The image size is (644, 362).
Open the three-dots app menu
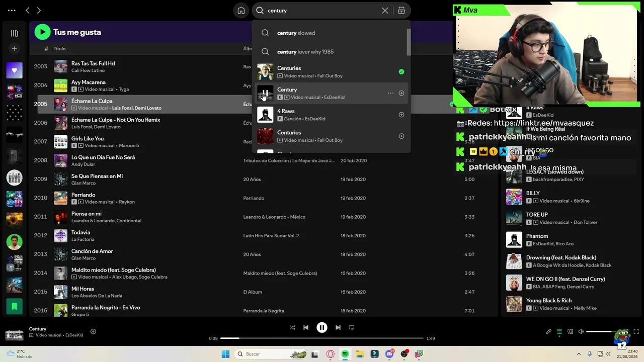click(x=12, y=10)
